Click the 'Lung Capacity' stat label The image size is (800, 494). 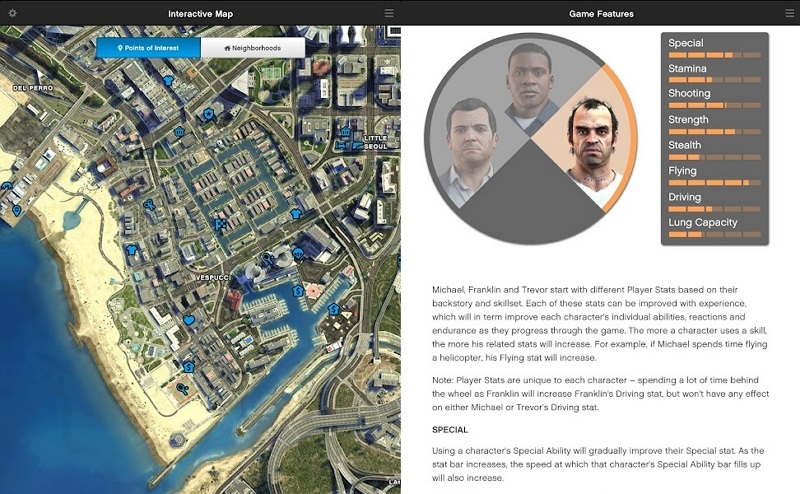(x=703, y=223)
